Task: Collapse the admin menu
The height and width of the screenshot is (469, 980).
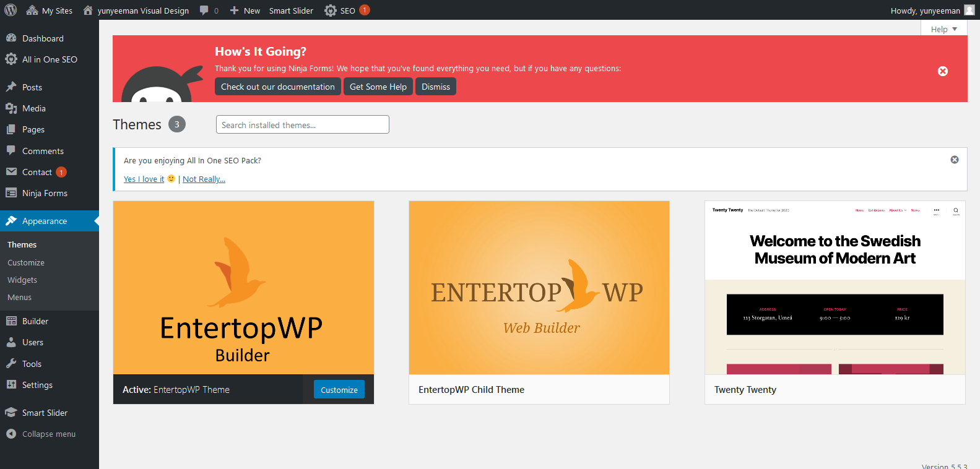Action: (50, 434)
